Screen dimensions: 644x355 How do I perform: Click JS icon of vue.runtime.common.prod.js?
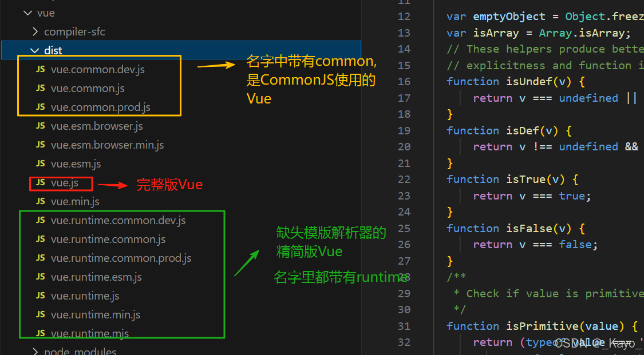click(40, 258)
